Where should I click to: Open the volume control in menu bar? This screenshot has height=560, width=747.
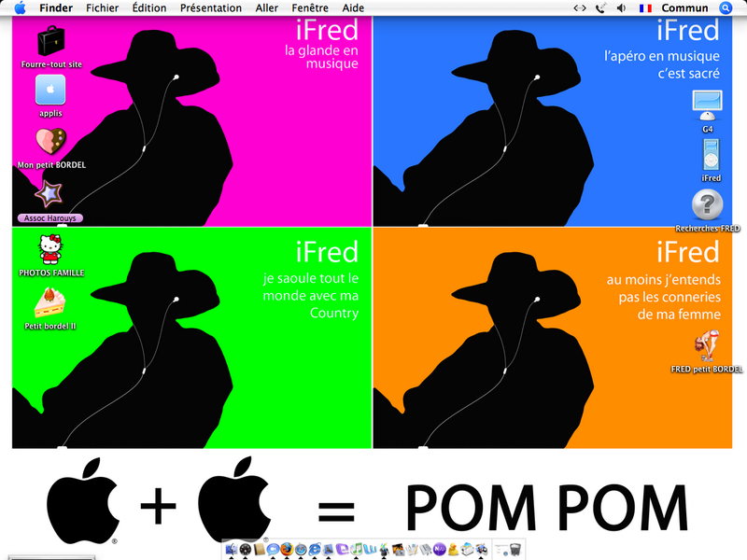(621, 7)
